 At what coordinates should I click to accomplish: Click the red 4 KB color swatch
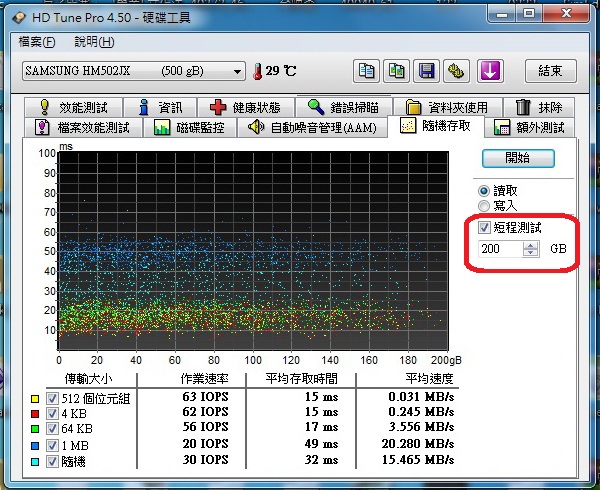coord(35,414)
